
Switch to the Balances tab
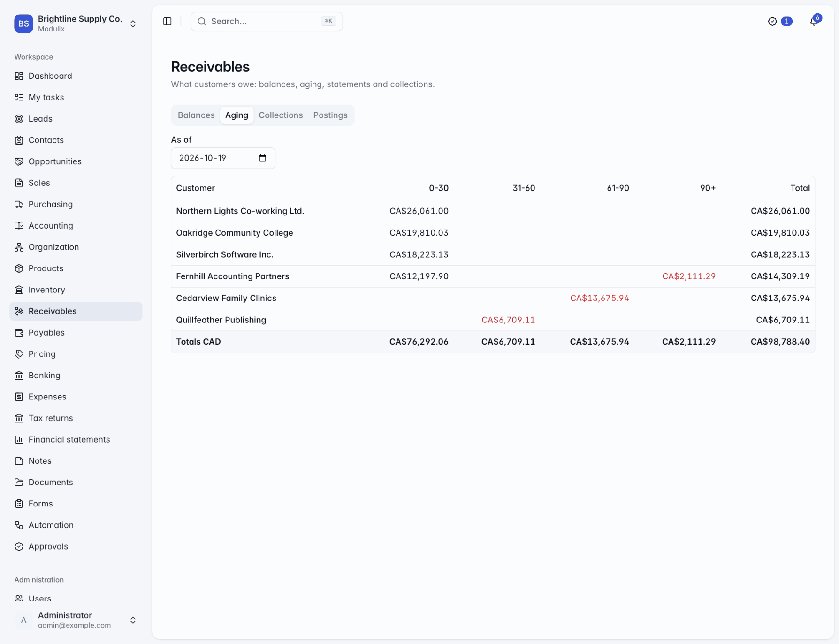[x=196, y=115]
